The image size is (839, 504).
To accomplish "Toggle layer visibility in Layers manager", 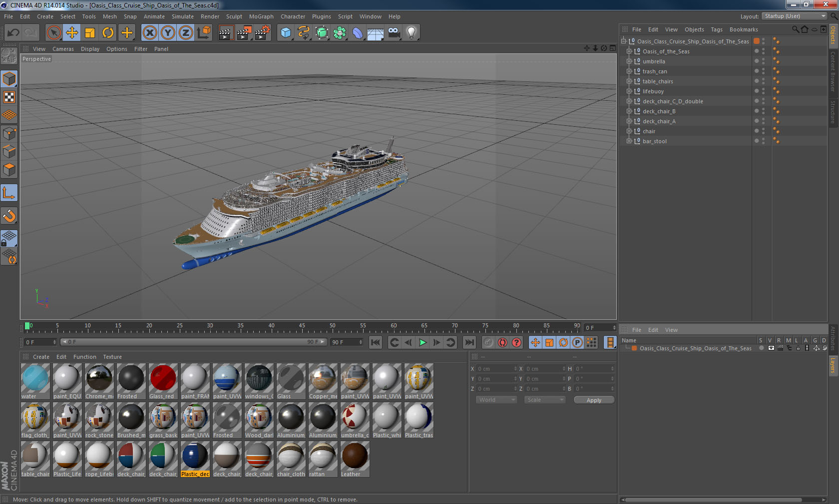I will [771, 348].
